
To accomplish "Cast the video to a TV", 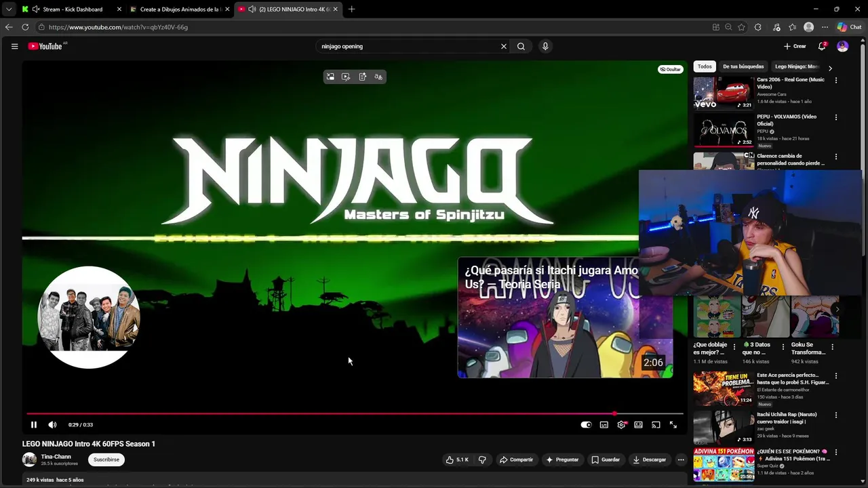I will [x=656, y=425].
